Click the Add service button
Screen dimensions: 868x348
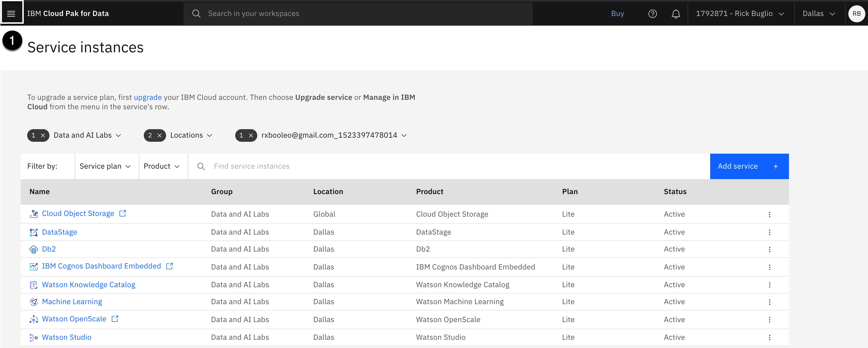tap(749, 166)
